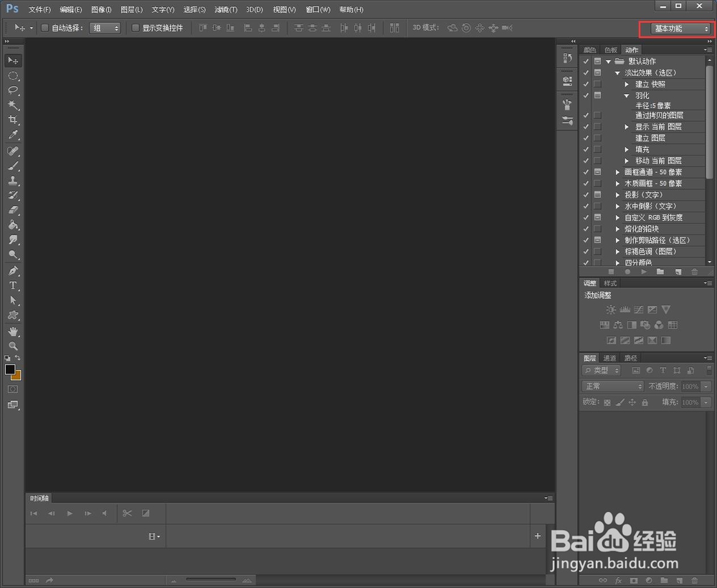Select the Move tool in toolbox
Screen dimensions: 717x588
pos(13,60)
